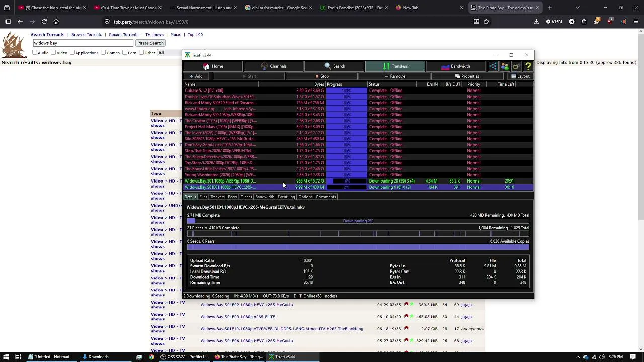Toggle the Other checkbox on Pirate Bay
The image size is (644, 362).
tap(141, 53)
